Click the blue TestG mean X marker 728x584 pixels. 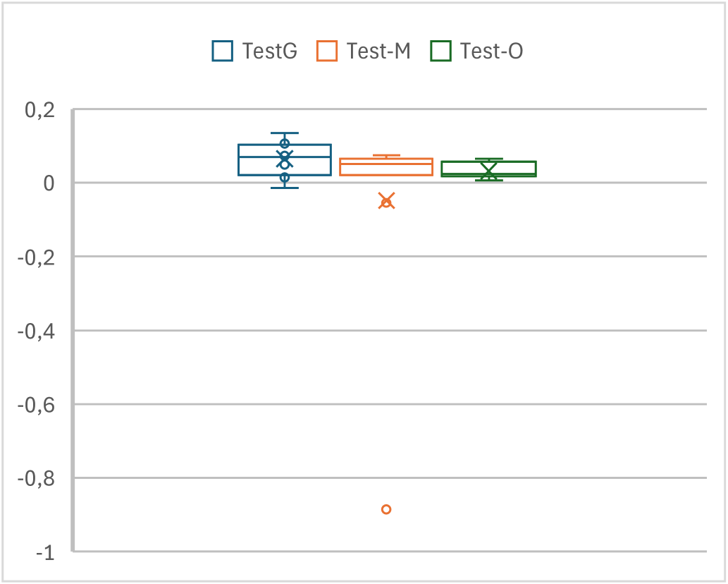point(285,159)
